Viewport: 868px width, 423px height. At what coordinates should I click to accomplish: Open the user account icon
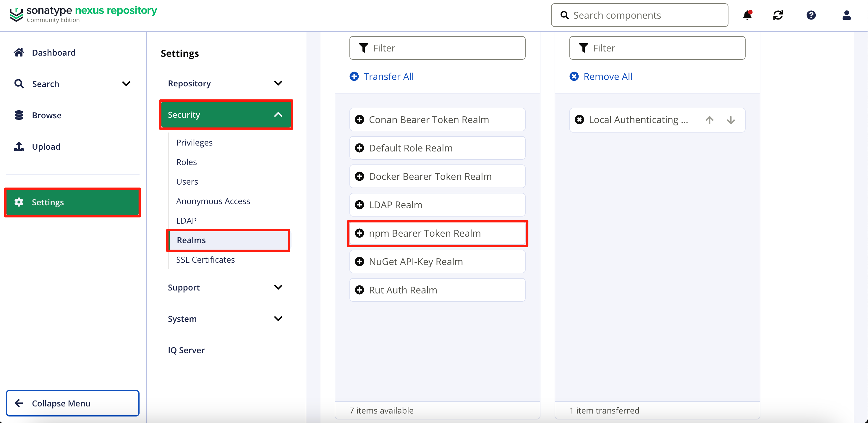pyautogui.click(x=846, y=15)
